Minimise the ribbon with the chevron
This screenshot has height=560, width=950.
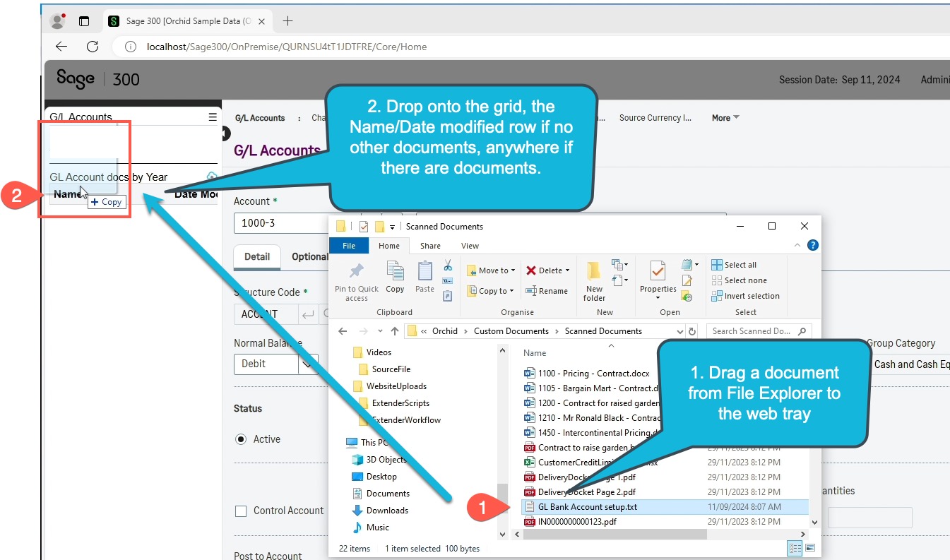[x=799, y=246]
